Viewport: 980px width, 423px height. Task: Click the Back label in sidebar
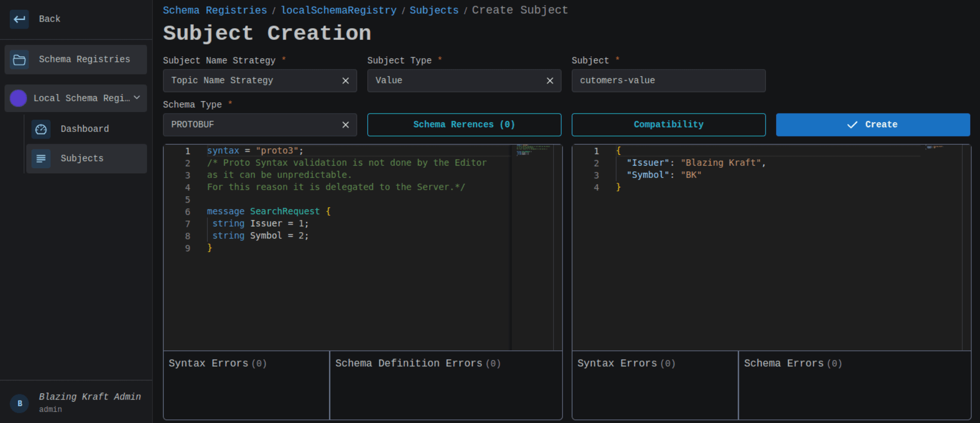coord(50,19)
